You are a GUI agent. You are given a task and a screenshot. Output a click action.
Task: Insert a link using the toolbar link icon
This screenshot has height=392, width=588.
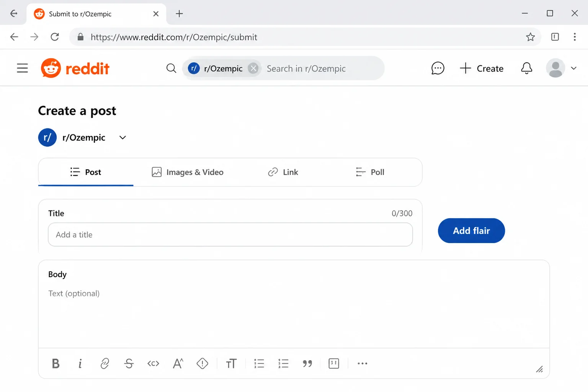coord(105,363)
